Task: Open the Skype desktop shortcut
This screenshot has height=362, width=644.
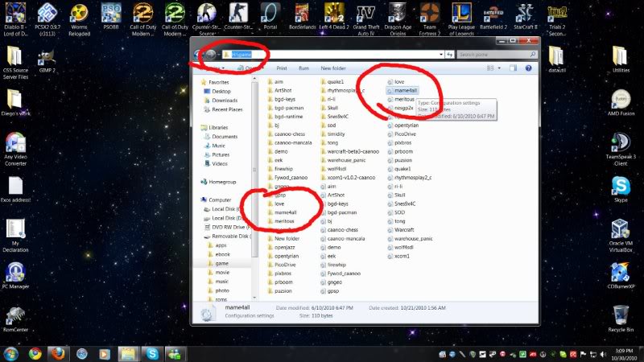Action: click(620, 187)
